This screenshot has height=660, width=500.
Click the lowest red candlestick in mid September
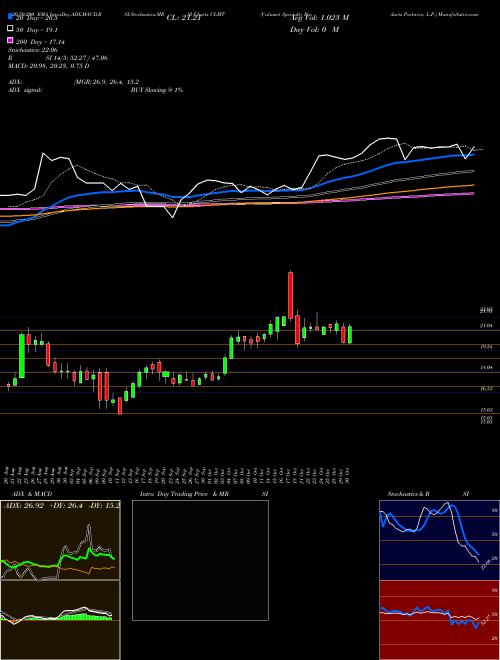pos(120,406)
